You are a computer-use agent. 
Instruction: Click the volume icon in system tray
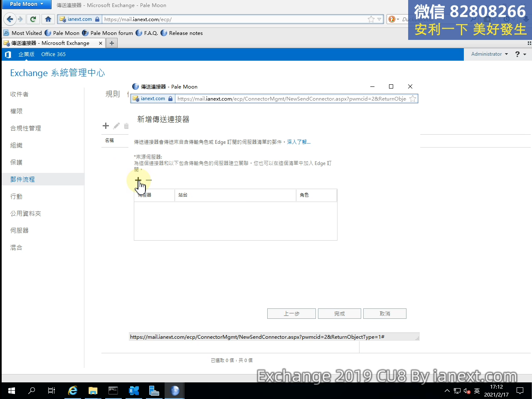(467, 391)
